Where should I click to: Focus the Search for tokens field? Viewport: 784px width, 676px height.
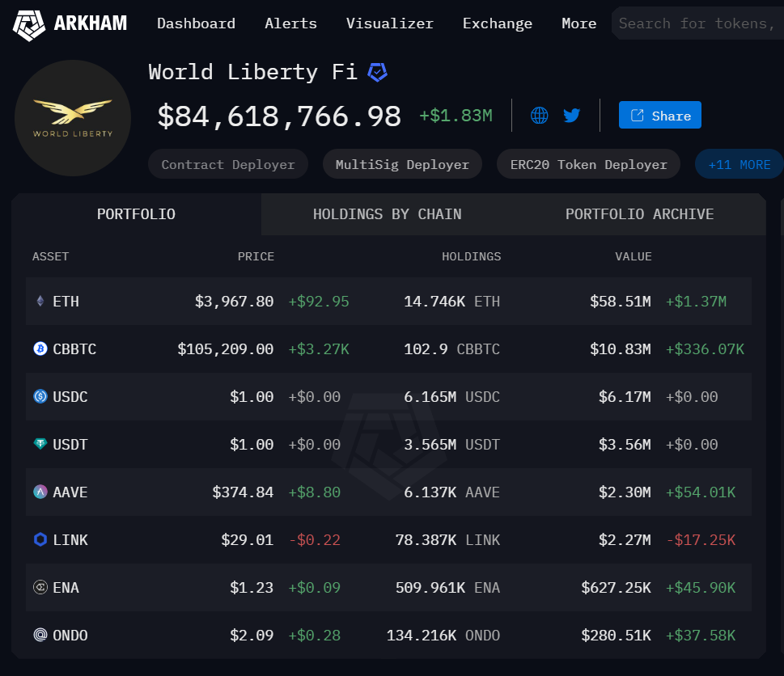pyautogui.click(x=697, y=23)
